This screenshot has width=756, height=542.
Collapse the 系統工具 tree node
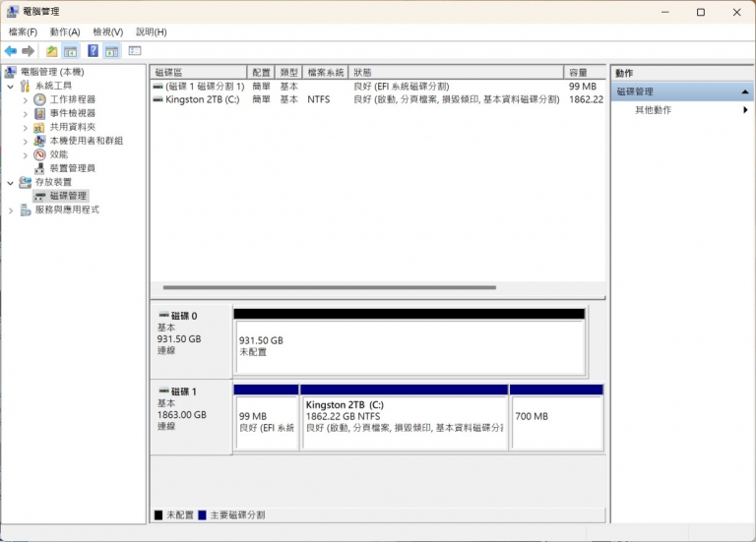pyautogui.click(x=11, y=87)
